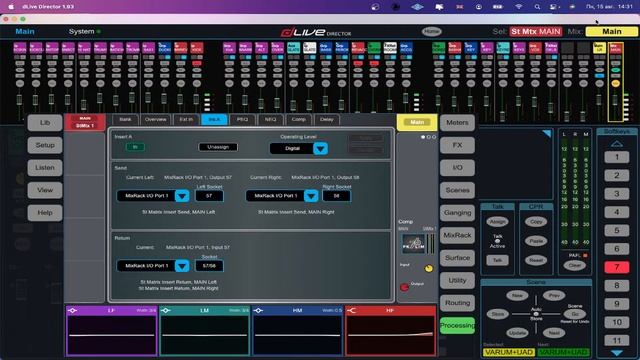Toggle the red Softkey 7

[617, 267]
